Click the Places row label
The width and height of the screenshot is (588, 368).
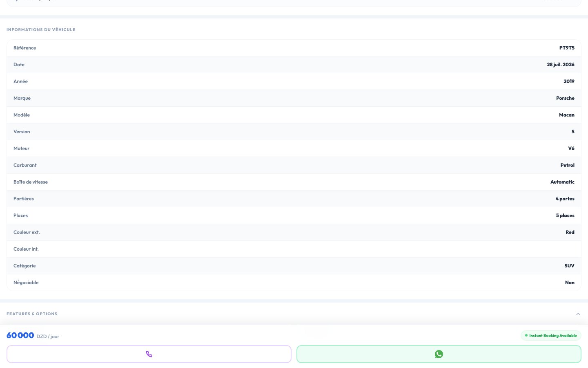20,215
